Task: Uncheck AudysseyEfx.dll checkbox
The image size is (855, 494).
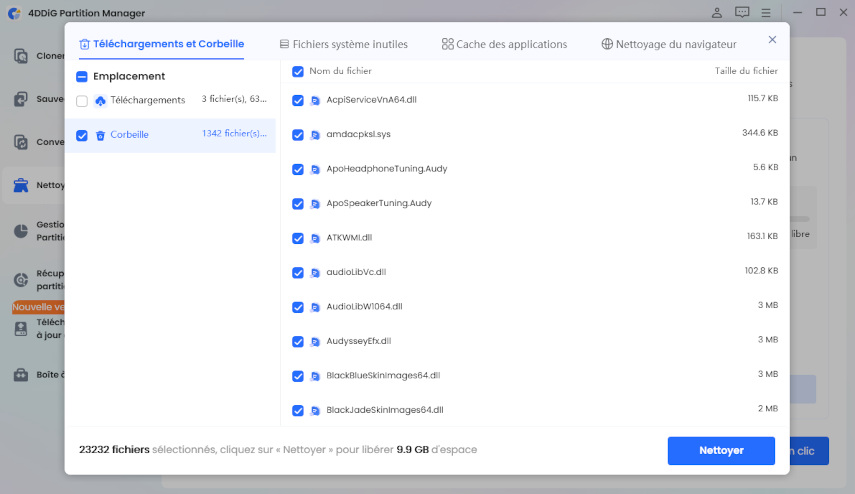Action: coord(298,341)
